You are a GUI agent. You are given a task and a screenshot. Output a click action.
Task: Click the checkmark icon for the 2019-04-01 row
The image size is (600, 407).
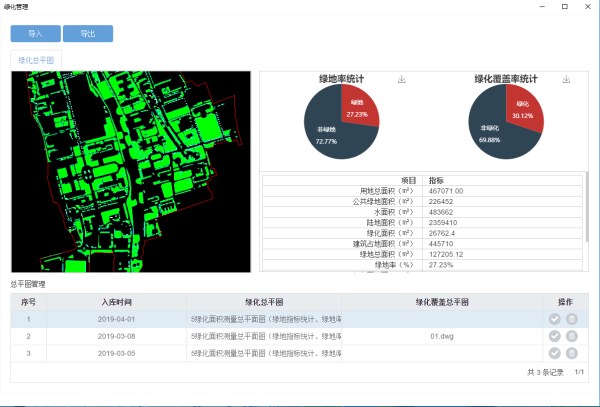click(x=555, y=319)
